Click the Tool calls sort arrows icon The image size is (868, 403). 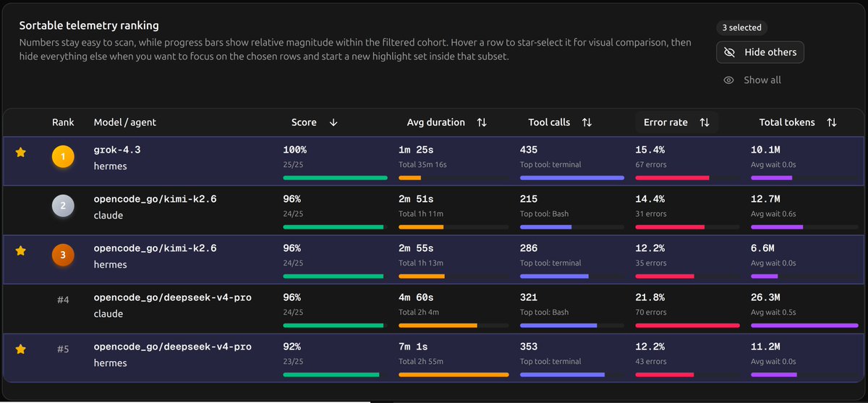coord(587,122)
